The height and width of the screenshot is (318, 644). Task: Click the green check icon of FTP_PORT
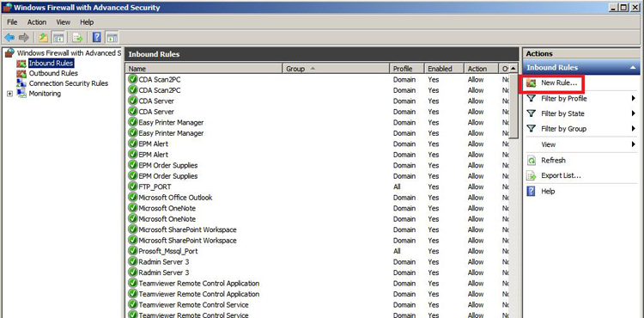click(132, 187)
